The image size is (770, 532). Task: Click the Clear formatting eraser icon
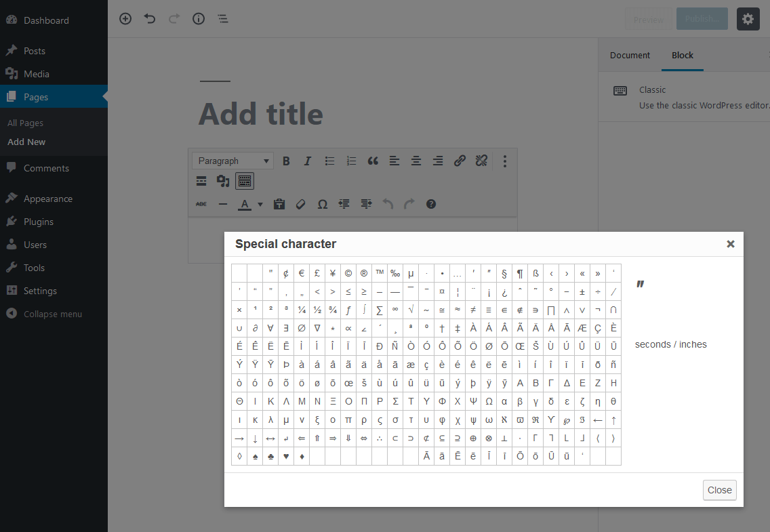301,204
